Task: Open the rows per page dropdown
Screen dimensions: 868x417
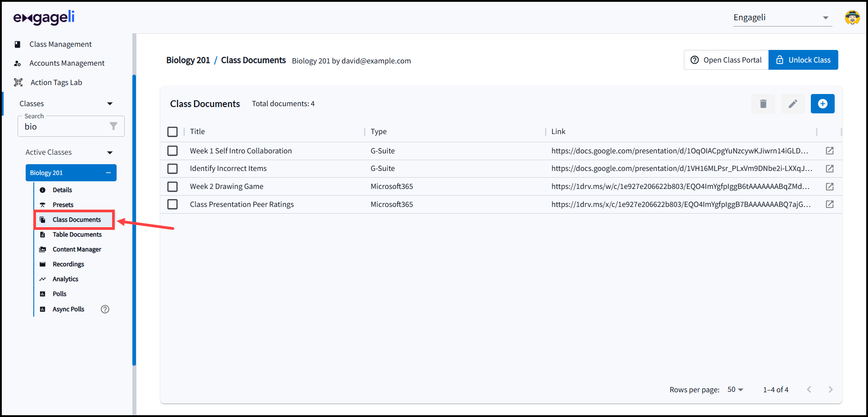Action: click(735, 390)
